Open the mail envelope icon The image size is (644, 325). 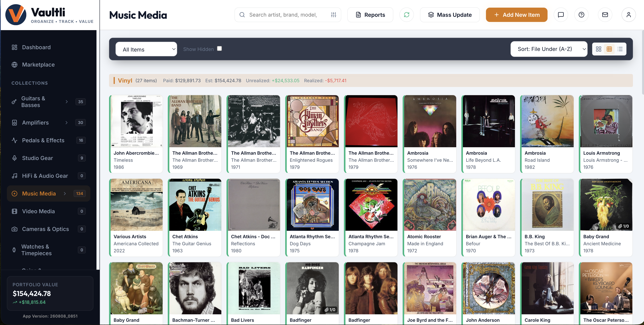coord(605,15)
